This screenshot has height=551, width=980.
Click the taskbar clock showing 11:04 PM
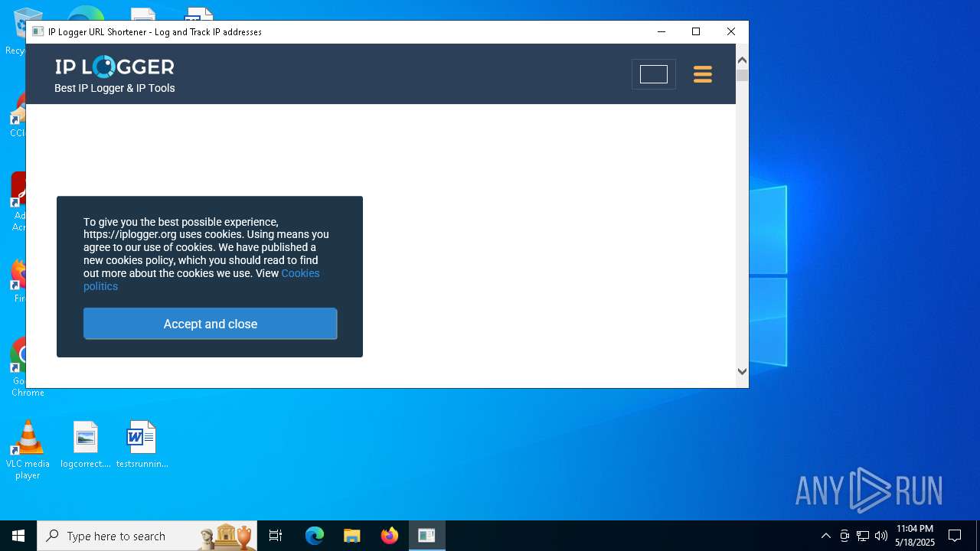pyautogui.click(x=915, y=536)
